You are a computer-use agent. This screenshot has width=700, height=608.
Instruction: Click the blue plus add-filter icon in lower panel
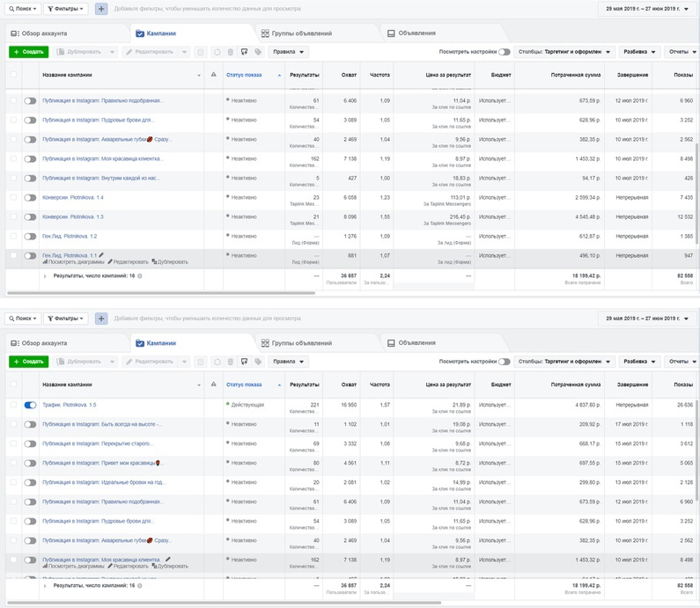(101, 319)
